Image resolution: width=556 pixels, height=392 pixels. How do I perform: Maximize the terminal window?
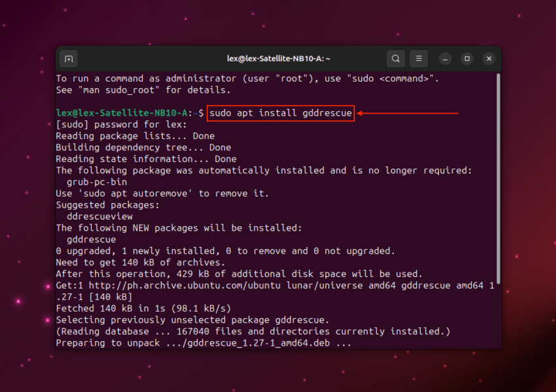point(466,58)
